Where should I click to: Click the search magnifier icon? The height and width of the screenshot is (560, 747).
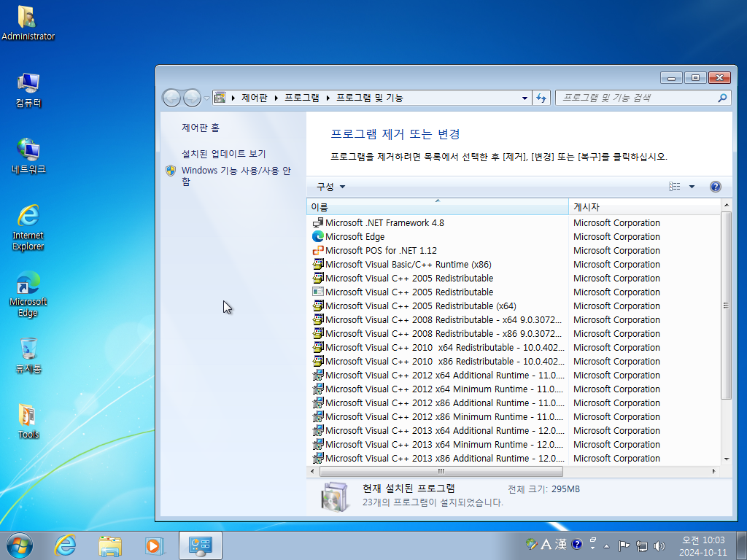722,98
